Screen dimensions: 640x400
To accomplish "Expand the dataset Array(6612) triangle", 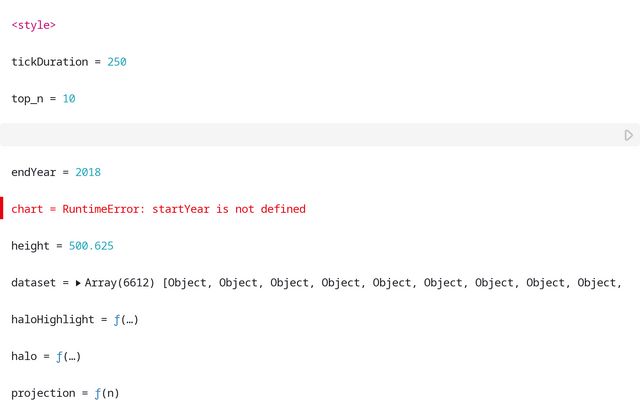I will (78, 283).
